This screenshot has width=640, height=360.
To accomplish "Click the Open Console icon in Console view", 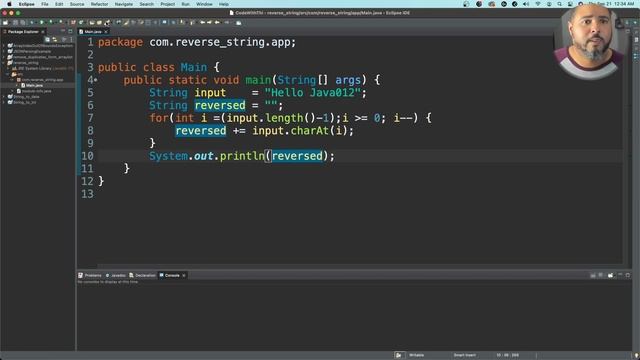I will [610, 276].
